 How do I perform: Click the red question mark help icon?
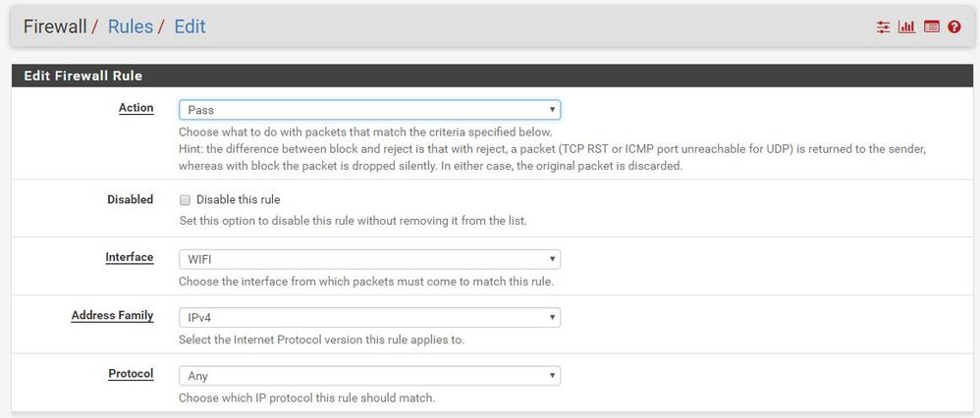pyautogui.click(x=954, y=26)
